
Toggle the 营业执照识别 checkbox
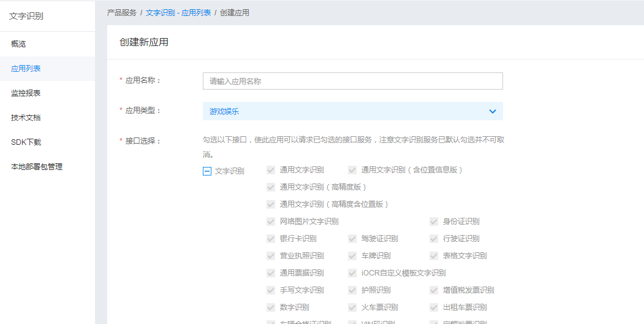[271, 256]
